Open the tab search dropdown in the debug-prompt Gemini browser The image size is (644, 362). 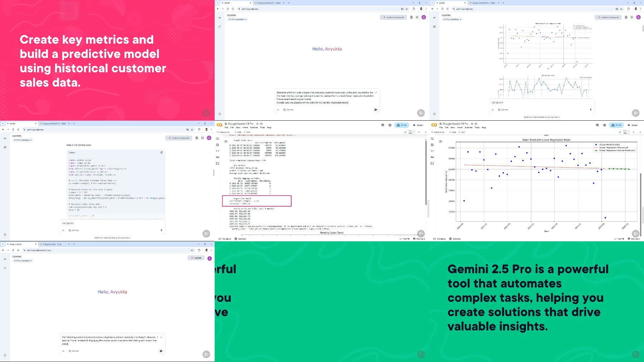[3, 244]
